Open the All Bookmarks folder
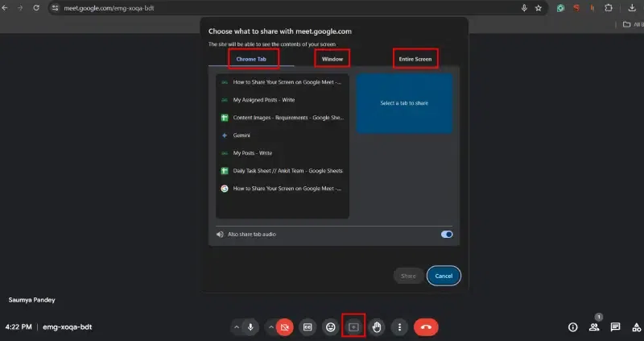Screen dimensions: 644x341 click(633, 24)
